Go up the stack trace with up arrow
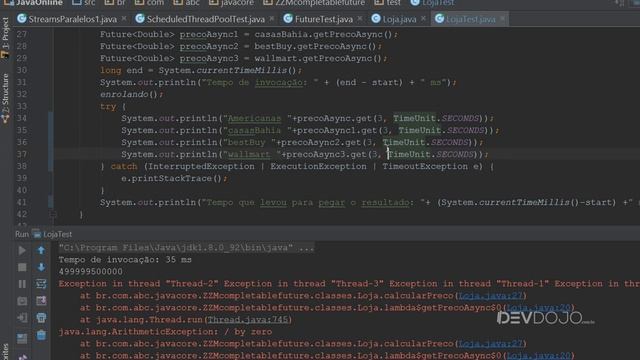 (41, 250)
